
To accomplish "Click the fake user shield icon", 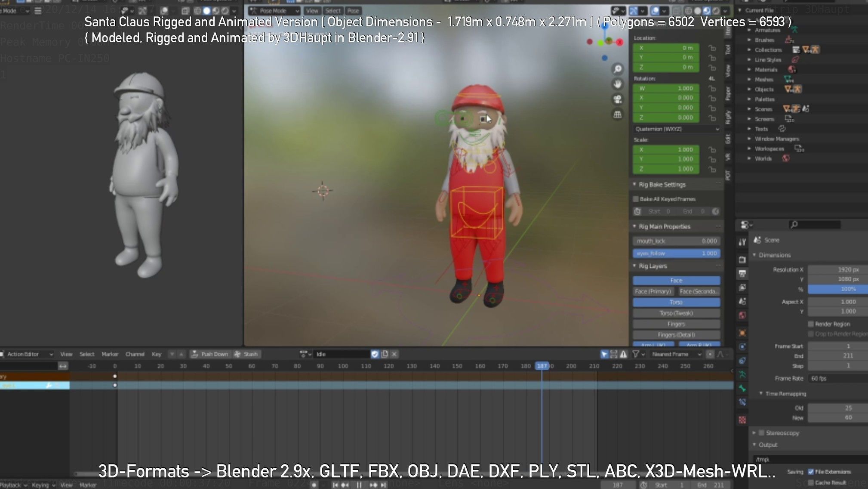I will click(x=375, y=354).
